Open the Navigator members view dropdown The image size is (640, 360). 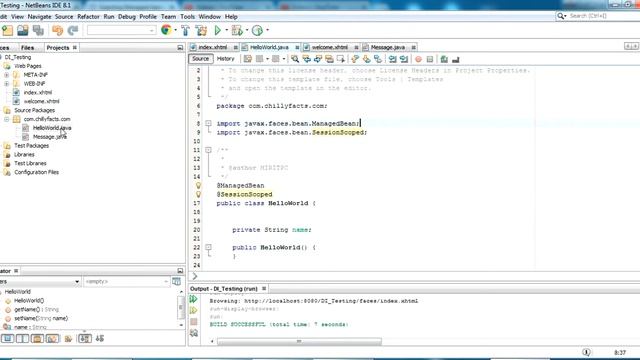click(x=40, y=282)
